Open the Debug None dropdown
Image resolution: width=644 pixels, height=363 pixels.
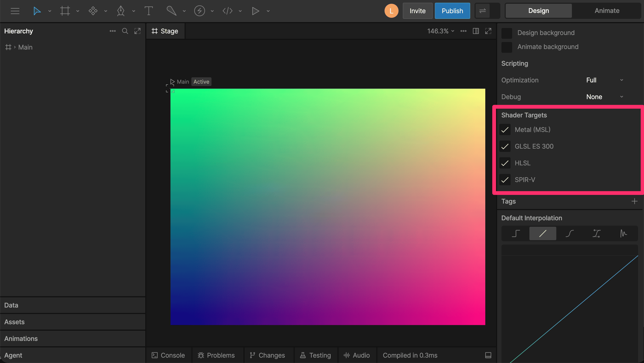[605, 97]
